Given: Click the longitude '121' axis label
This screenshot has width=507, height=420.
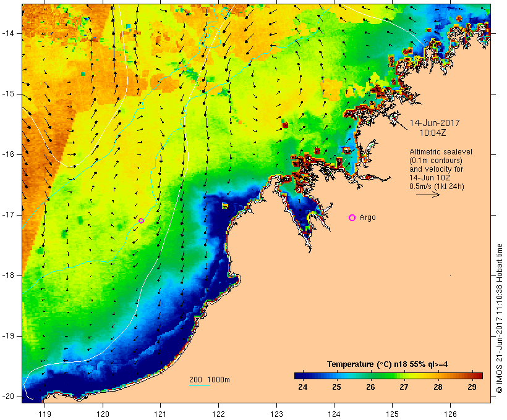Looking at the screenshot, I should pos(160,414).
